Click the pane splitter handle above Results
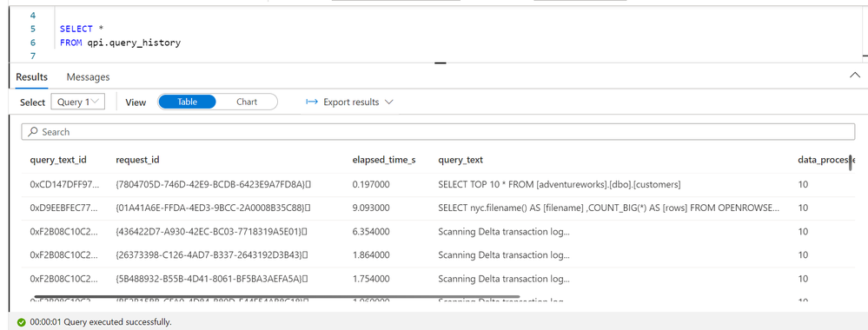The width and height of the screenshot is (868, 330). (441, 63)
